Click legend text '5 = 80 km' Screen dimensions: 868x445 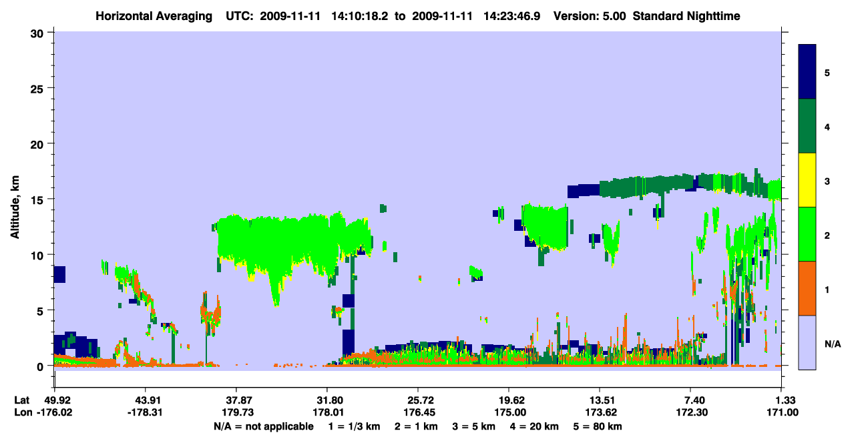coord(598,426)
